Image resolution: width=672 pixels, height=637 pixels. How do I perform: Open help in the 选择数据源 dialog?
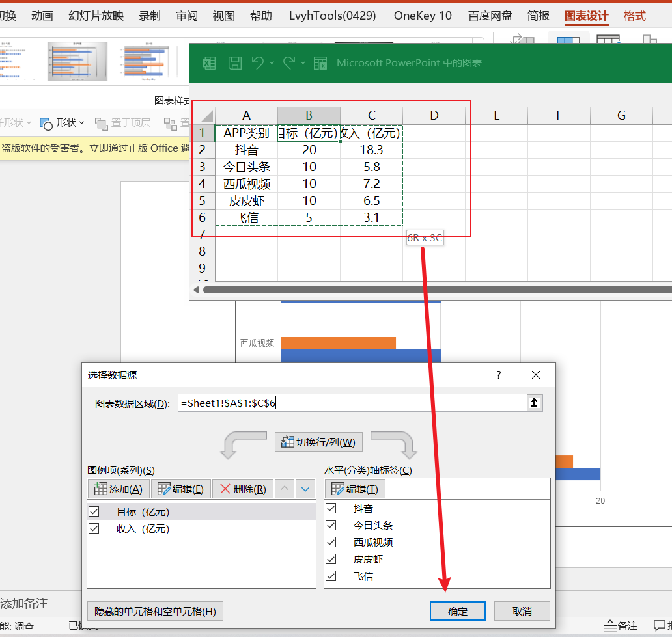coord(498,375)
